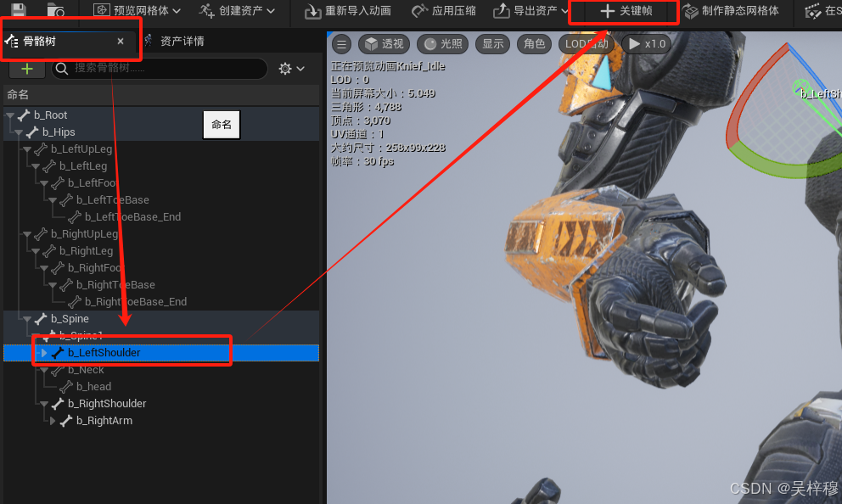Screen dimensions: 842x504
Task: Select the b_RightShoulder bone
Action: coord(107,404)
